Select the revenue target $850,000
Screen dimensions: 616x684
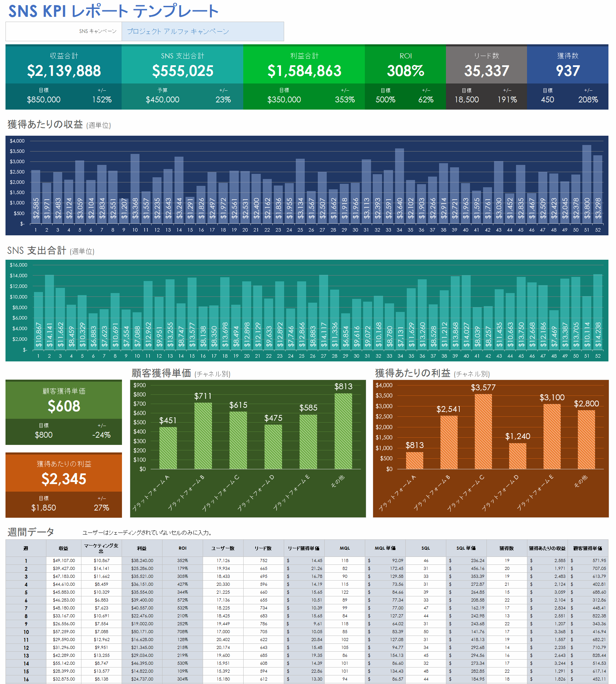(44, 100)
